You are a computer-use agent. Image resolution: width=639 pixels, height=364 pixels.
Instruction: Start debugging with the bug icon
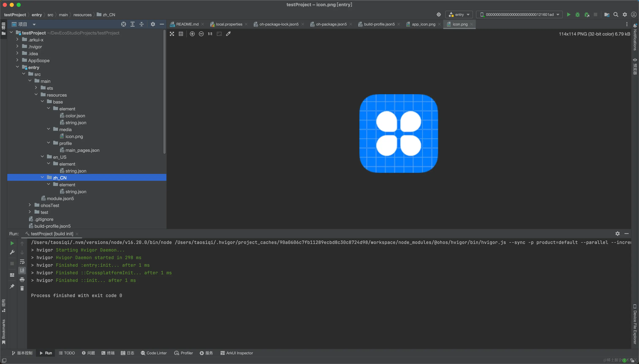point(578,15)
